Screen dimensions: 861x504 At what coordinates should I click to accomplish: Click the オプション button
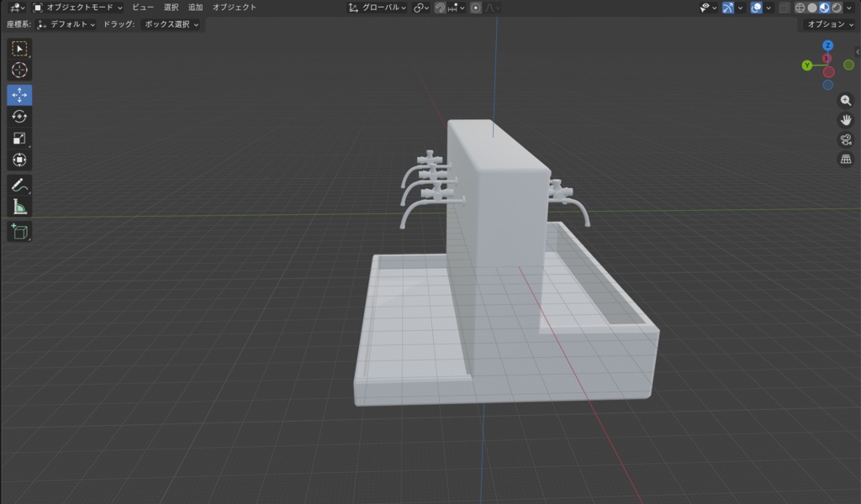coord(830,24)
